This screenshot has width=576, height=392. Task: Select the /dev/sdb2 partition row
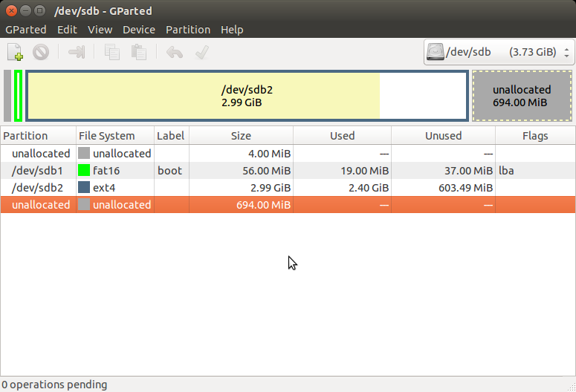[288, 188]
